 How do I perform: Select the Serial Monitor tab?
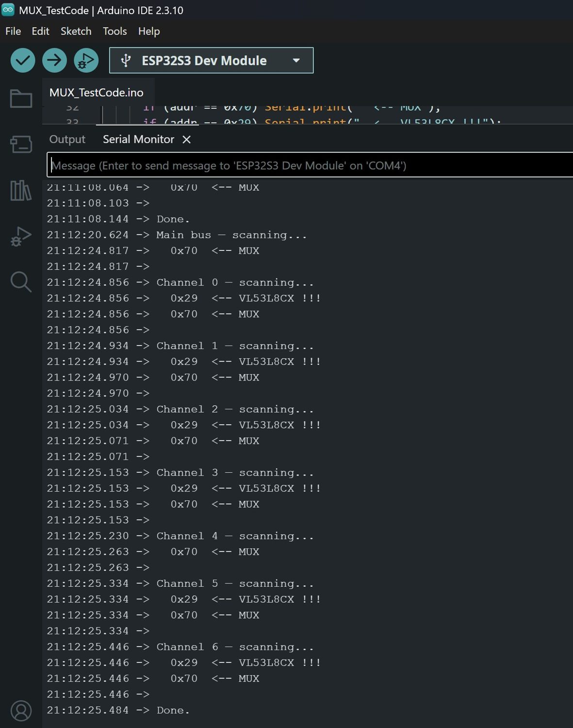tap(138, 139)
